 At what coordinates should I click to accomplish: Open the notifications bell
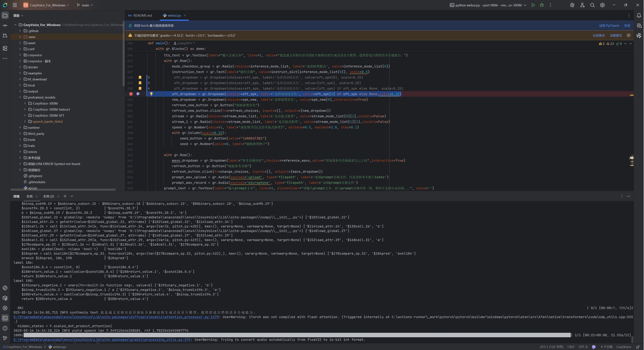[639, 15]
